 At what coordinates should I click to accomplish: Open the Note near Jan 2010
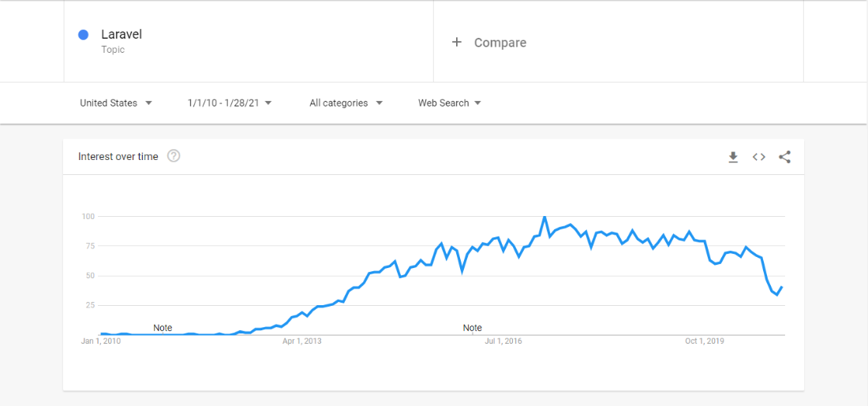163,327
